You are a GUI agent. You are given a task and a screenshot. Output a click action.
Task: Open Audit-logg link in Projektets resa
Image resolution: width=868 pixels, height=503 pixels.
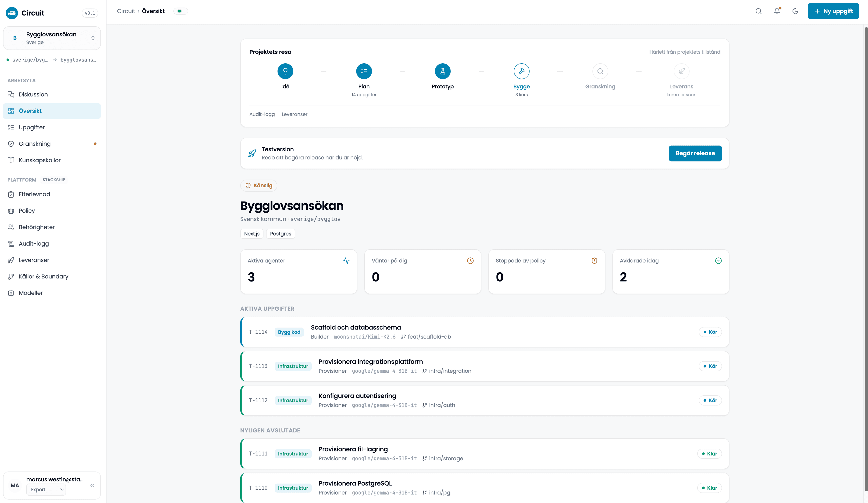coord(262,114)
